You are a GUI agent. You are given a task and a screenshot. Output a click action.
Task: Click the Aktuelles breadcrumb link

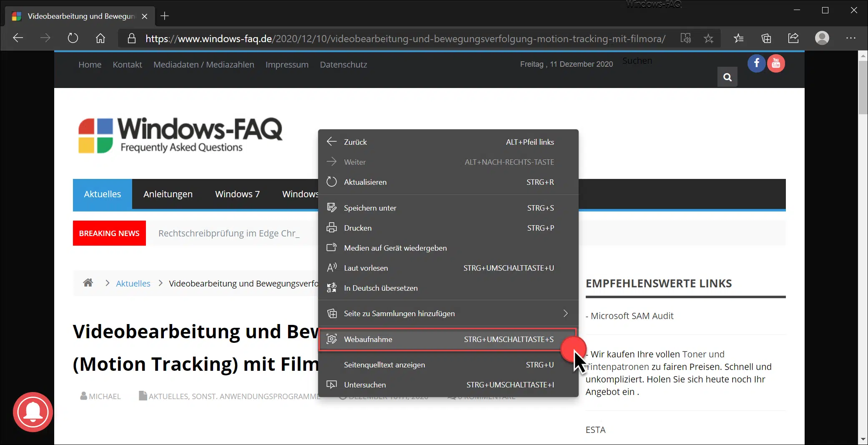pyautogui.click(x=133, y=284)
